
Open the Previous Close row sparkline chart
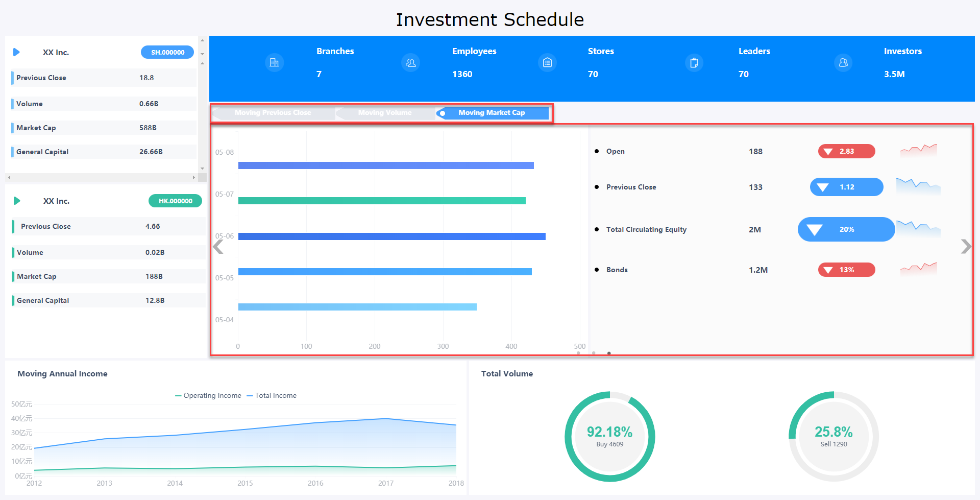pos(918,186)
